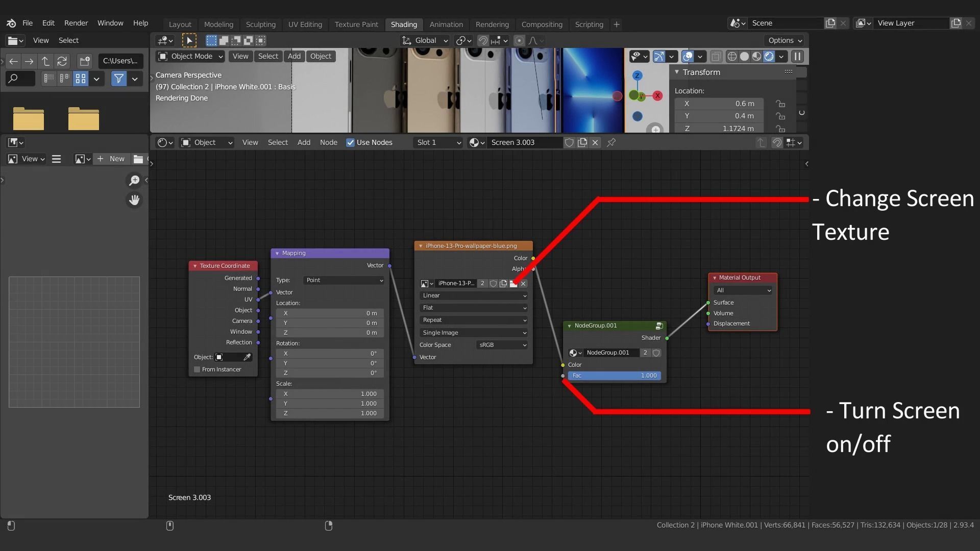Expand the Slot 1 dropdown
This screenshot has height=551, width=980.
[438, 143]
